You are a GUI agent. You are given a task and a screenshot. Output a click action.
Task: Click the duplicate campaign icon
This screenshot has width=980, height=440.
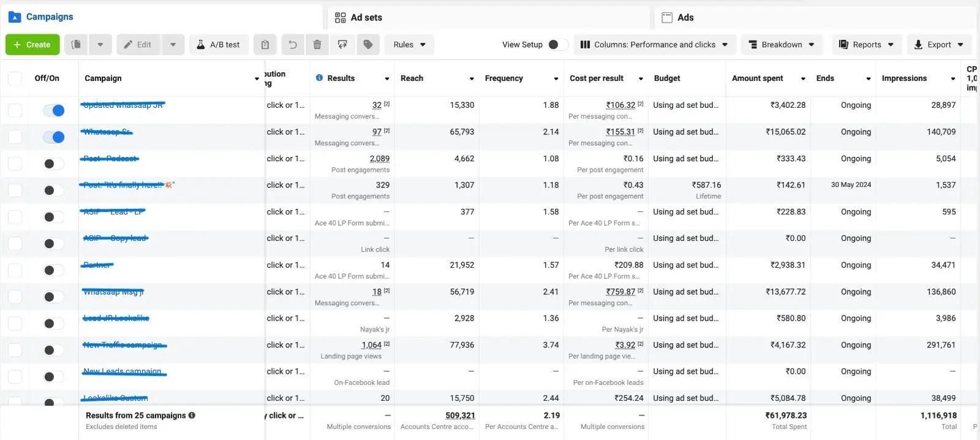[76, 45]
